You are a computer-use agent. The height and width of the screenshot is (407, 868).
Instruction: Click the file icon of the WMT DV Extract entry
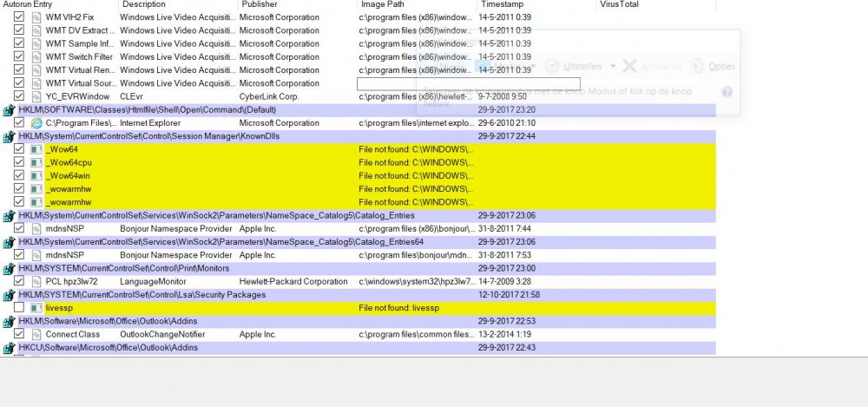(x=36, y=30)
